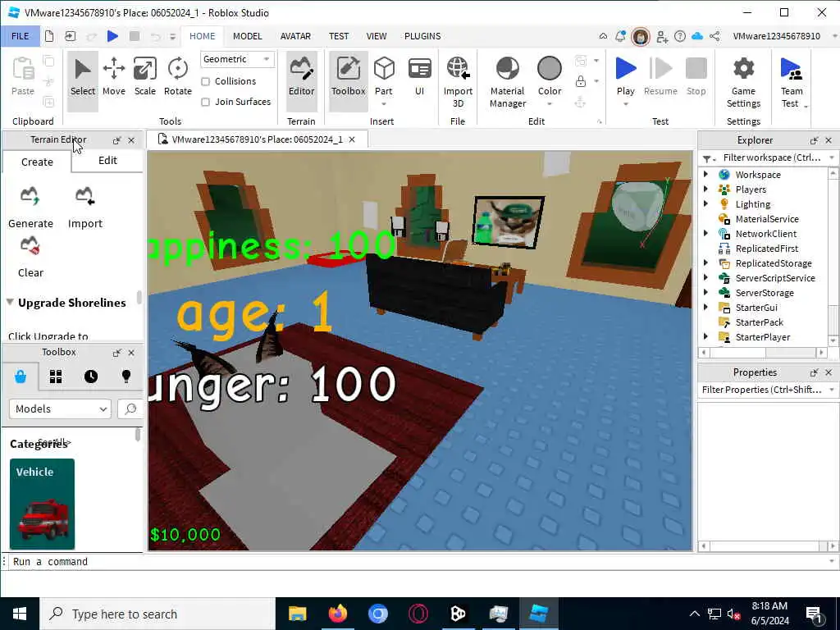840x630 pixels.
Task: Open the Toolbox Recent clock tab
Action: pyautogui.click(x=91, y=377)
